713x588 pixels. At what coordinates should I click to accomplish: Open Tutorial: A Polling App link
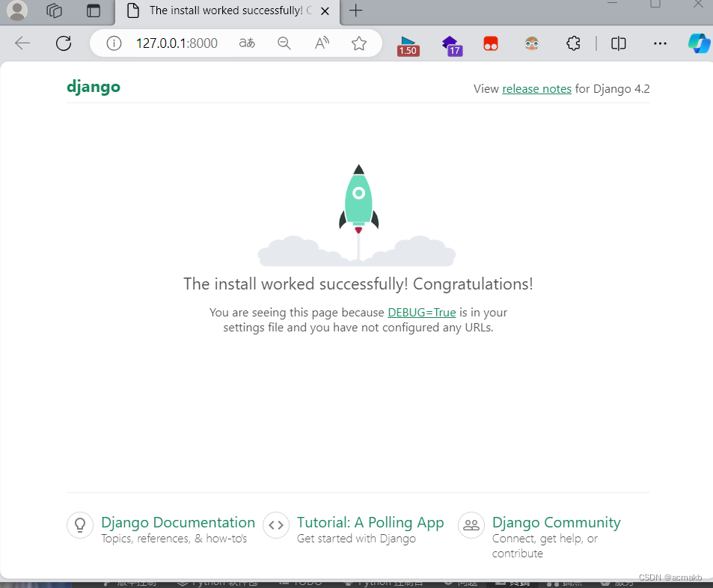[370, 522]
